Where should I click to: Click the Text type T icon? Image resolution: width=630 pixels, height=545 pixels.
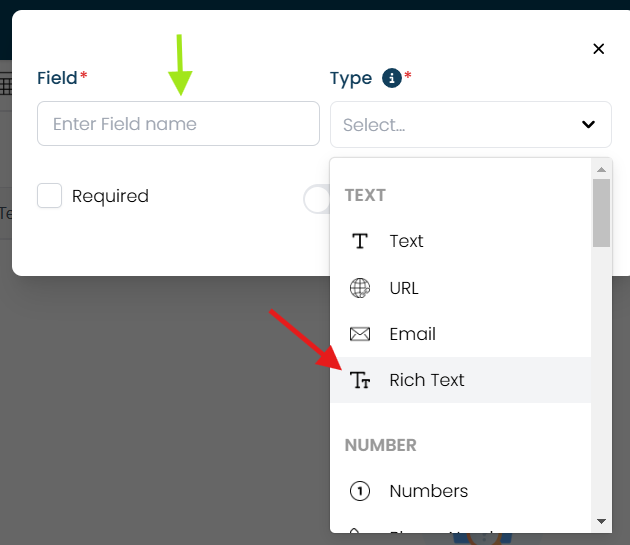pyautogui.click(x=360, y=241)
